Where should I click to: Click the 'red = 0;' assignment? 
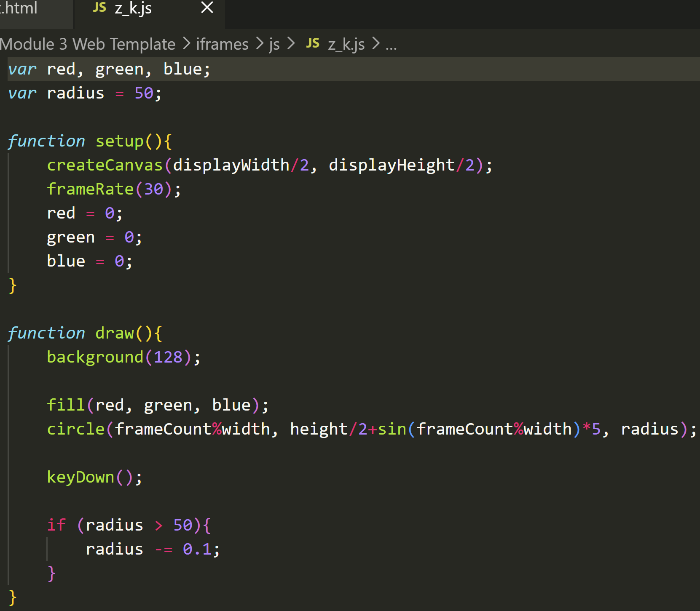click(x=85, y=213)
